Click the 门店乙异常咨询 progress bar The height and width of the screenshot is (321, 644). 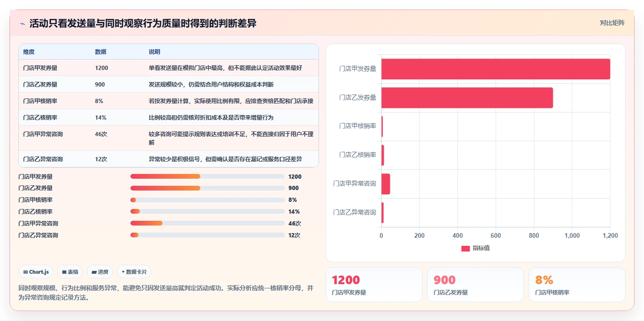coord(207,235)
